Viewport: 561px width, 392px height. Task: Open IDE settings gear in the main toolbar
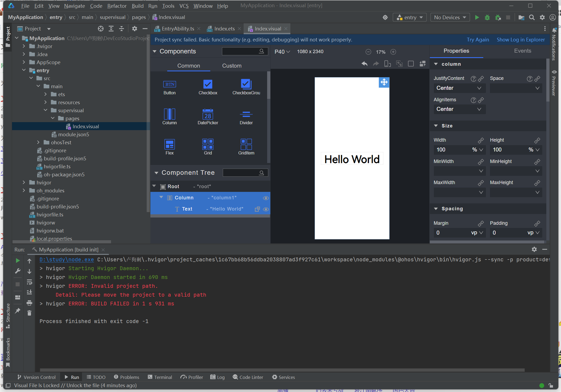pyautogui.click(x=542, y=17)
